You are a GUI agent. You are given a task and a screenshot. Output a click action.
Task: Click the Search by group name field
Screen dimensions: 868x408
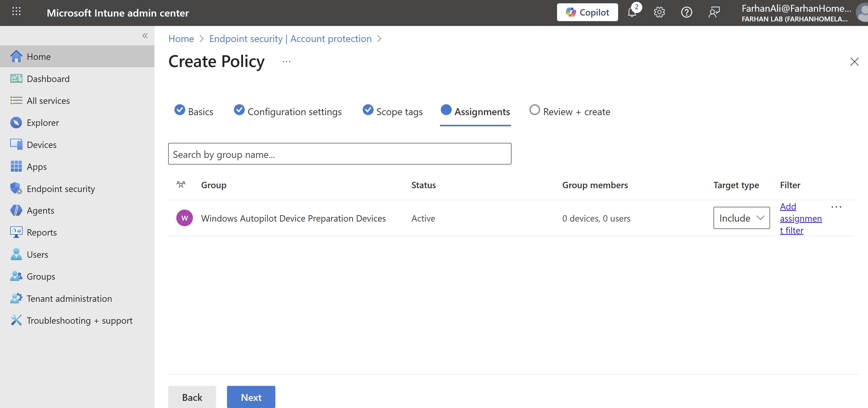click(x=339, y=154)
